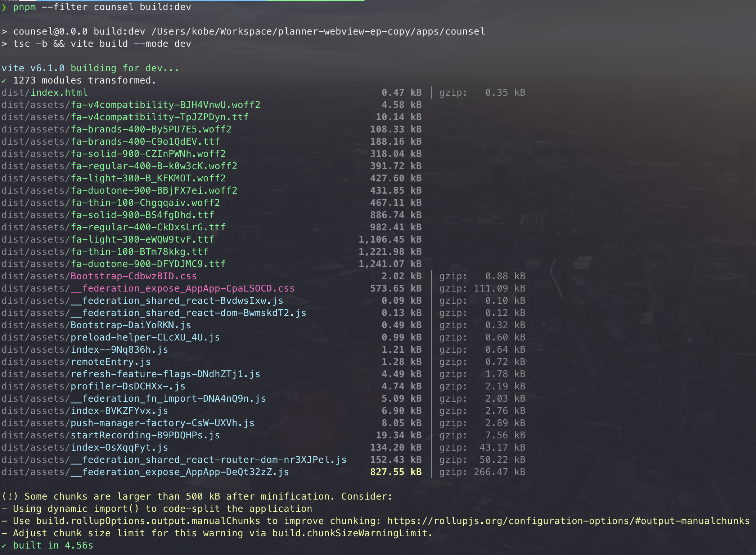
Task: Click refresh-feature-flags-DNdhZTj1.js filename
Action: coord(166,374)
